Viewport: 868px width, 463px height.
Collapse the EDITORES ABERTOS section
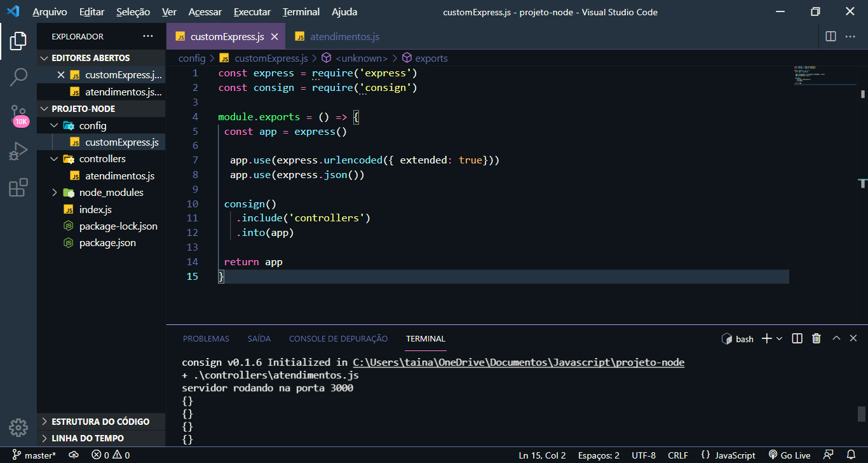tap(101, 58)
